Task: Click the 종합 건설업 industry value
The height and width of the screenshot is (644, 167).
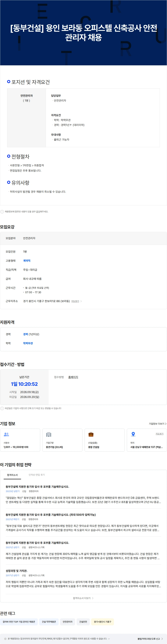Action: click(94, 447)
